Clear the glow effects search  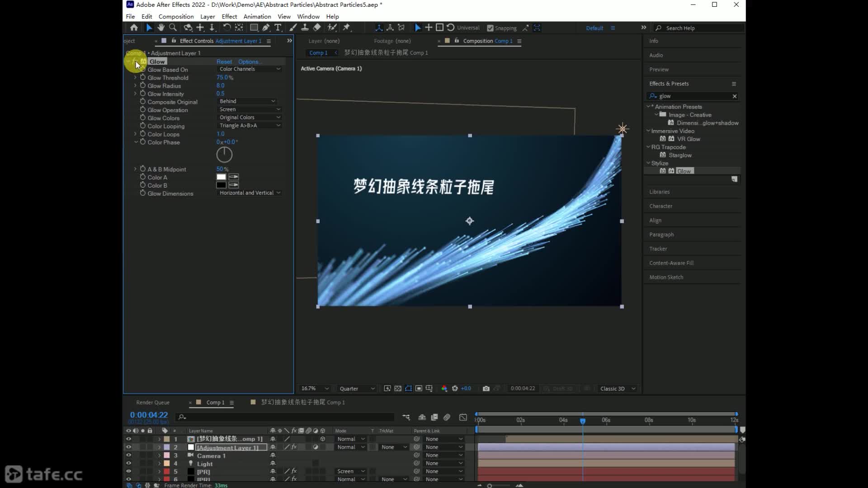pyautogui.click(x=735, y=96)
